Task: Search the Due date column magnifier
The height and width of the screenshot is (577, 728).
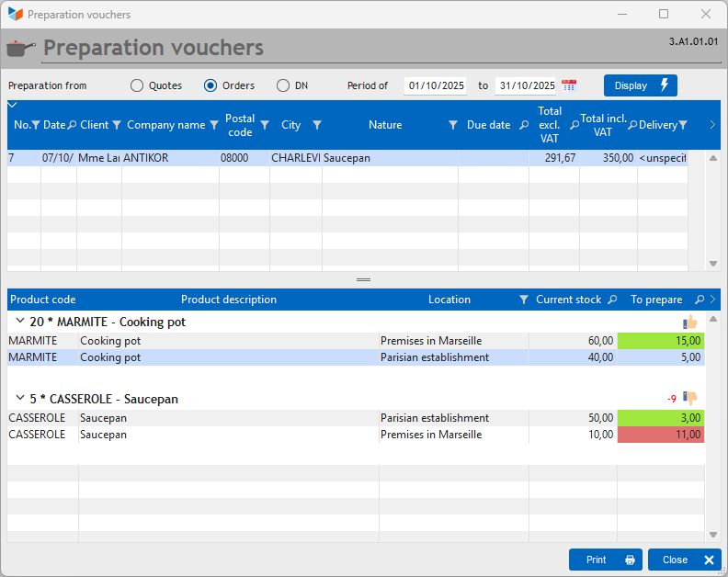Action: (x=524, y=125)
